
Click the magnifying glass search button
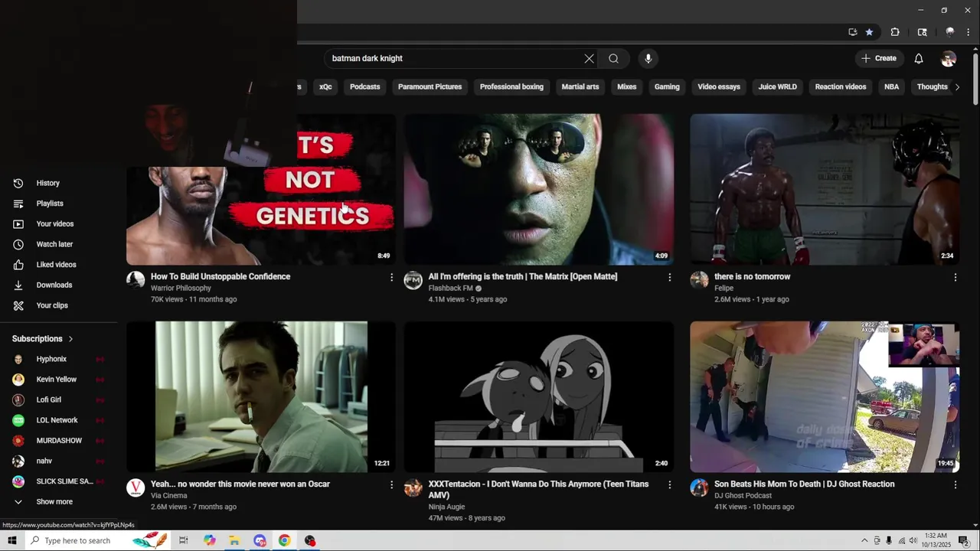(613, 58)
